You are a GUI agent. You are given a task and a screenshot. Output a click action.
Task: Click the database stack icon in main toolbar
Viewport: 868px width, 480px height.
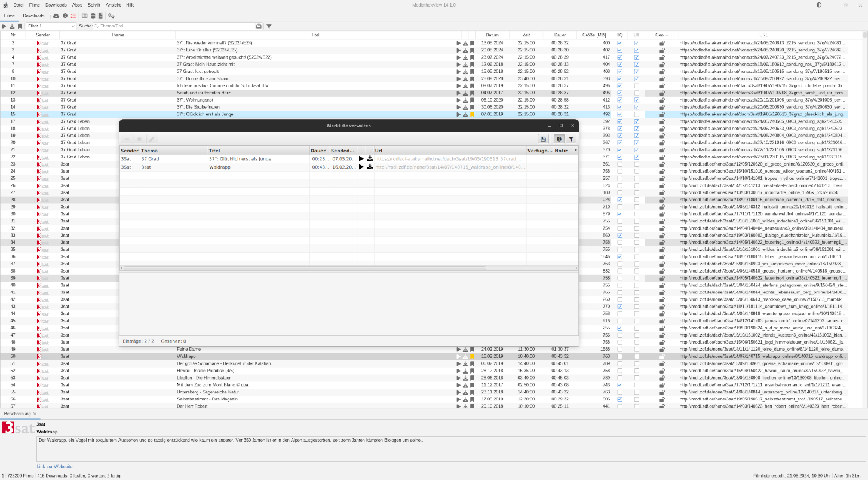click(x=93, y=16)
